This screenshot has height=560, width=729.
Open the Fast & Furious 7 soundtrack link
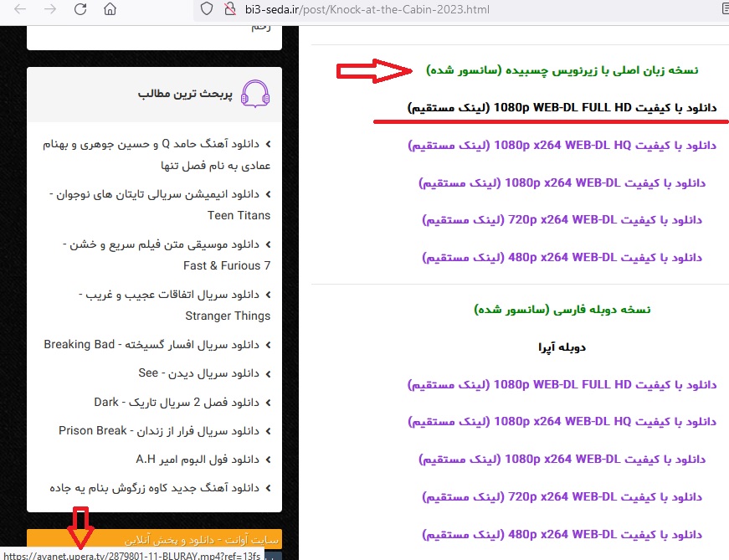click(166, 254)
